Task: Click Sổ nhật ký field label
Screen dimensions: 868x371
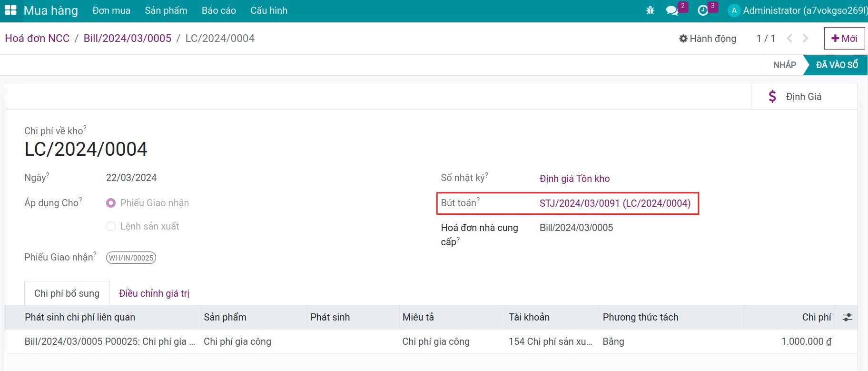Action: 464,178
